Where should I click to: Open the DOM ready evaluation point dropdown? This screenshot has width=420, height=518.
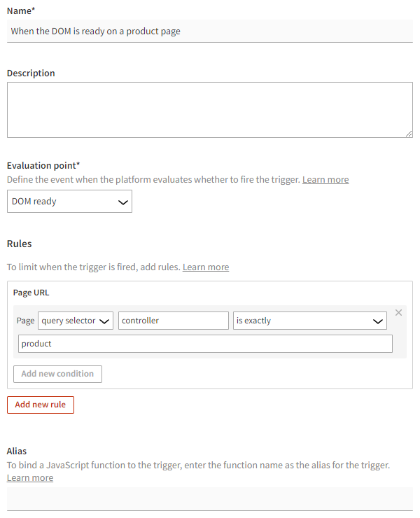click(69, 202)
